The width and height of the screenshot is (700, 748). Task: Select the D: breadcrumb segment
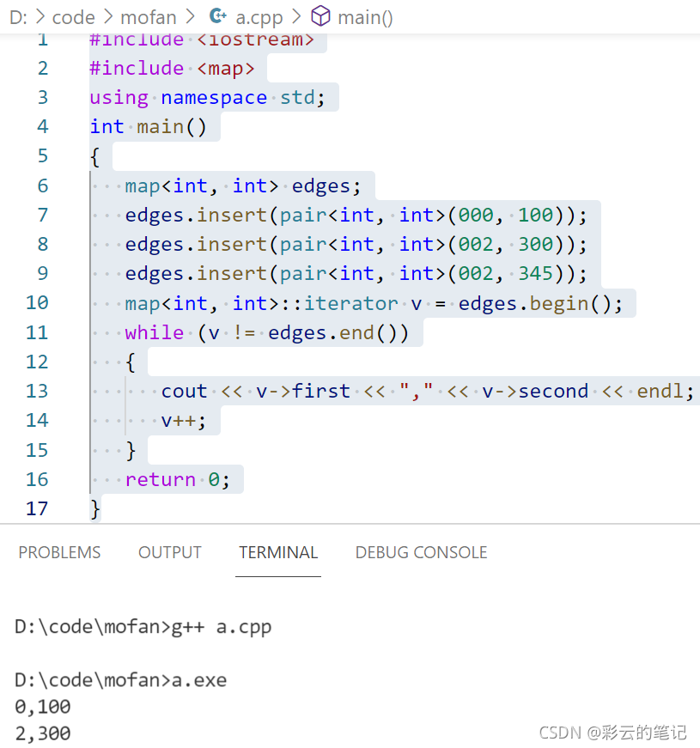tap(19, 18)
